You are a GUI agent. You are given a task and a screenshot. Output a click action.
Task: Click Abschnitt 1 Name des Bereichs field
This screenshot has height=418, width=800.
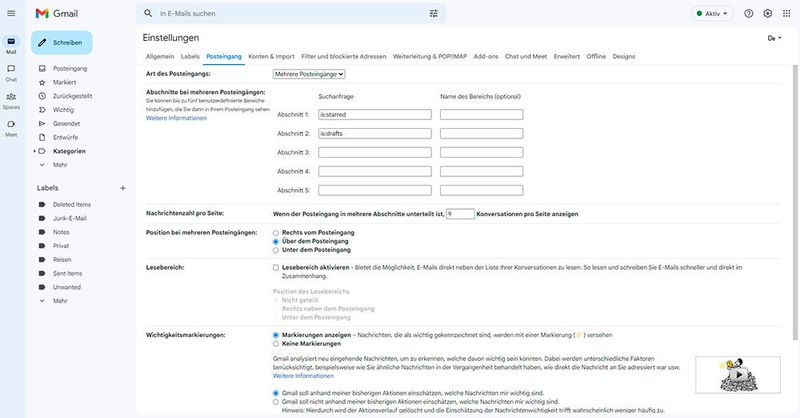coord(482,115)
